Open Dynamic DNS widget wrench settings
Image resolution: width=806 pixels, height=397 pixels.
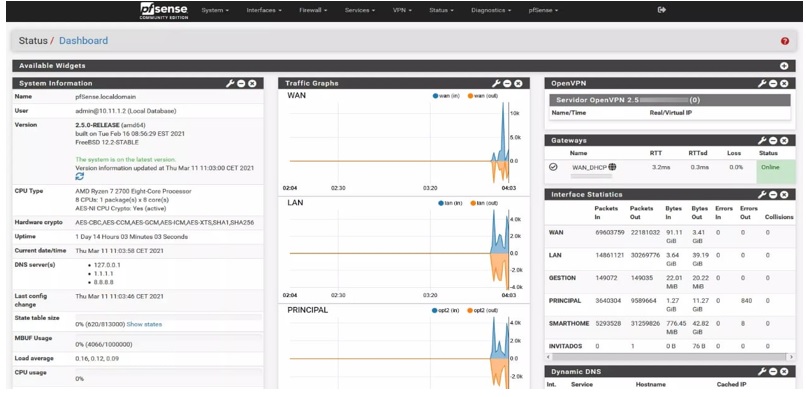click(762, 371)
